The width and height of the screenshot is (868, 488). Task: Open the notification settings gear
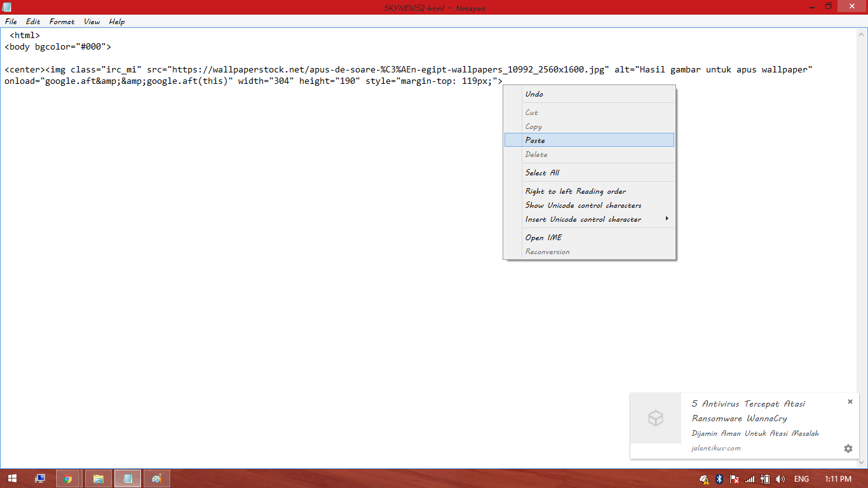click(x=848, y=449)
